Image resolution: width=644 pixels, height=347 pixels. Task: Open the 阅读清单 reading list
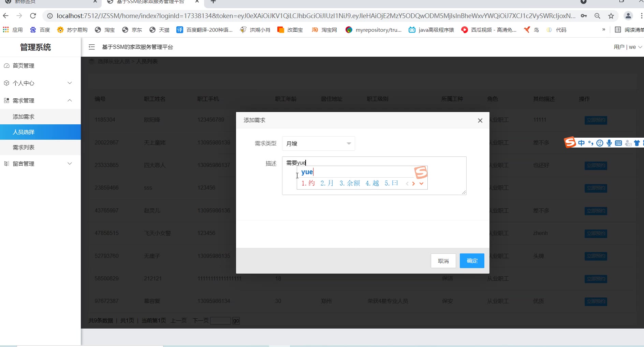[630, 30]
